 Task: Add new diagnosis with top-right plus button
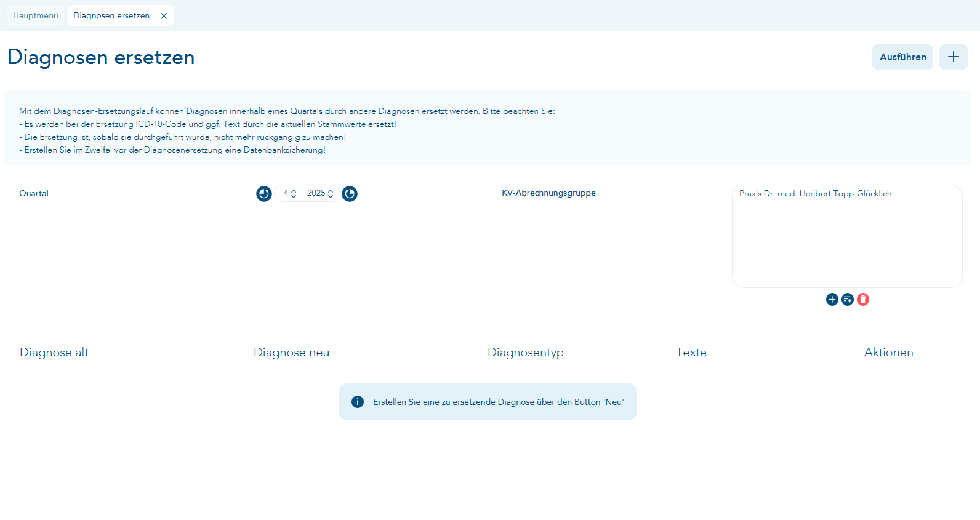click(x=953, y=57)
